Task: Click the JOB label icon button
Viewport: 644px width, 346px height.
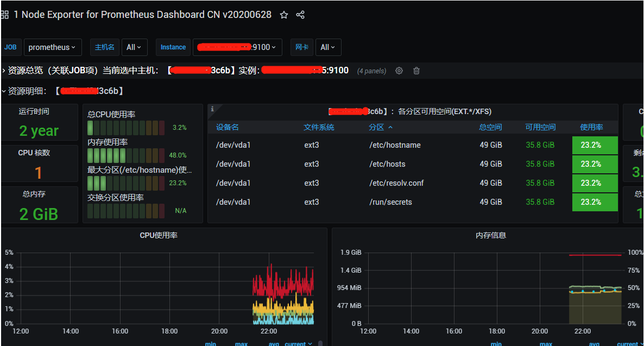Action: (x=11, y=47)
